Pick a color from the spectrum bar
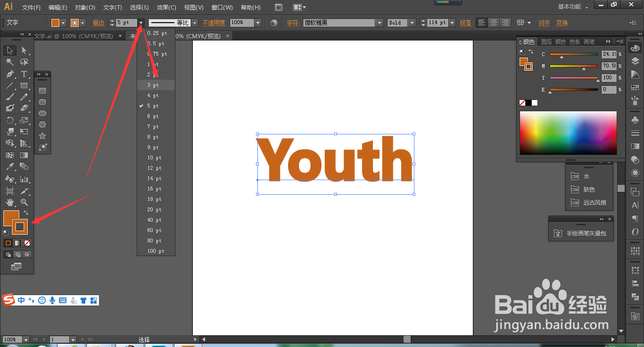 [568, 133]
